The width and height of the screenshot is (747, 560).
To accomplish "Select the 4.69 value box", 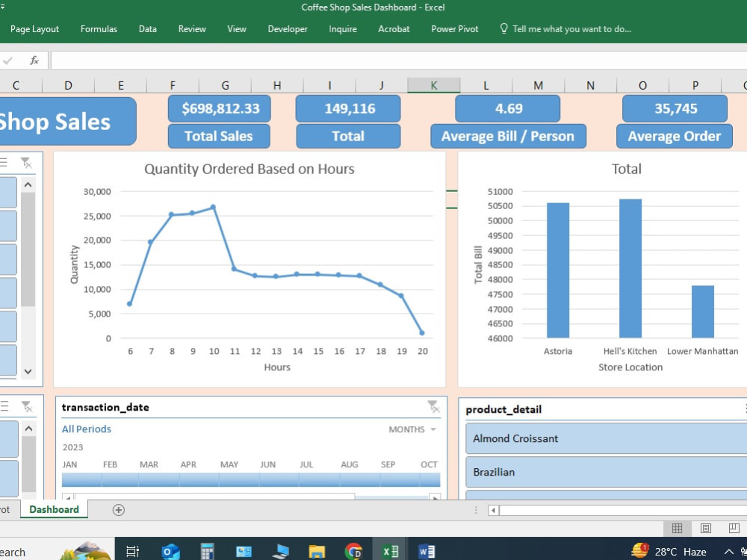I will tap(508, 108).
